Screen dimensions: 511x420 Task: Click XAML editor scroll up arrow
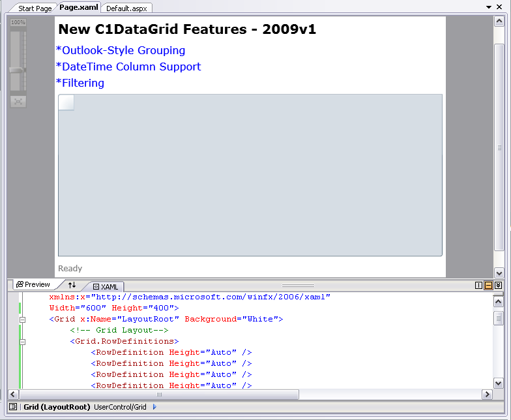(x=498, y=301)
